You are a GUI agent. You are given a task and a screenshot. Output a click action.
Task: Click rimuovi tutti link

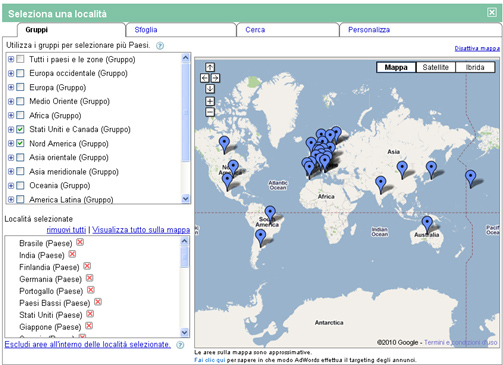[x=66, y=230]
